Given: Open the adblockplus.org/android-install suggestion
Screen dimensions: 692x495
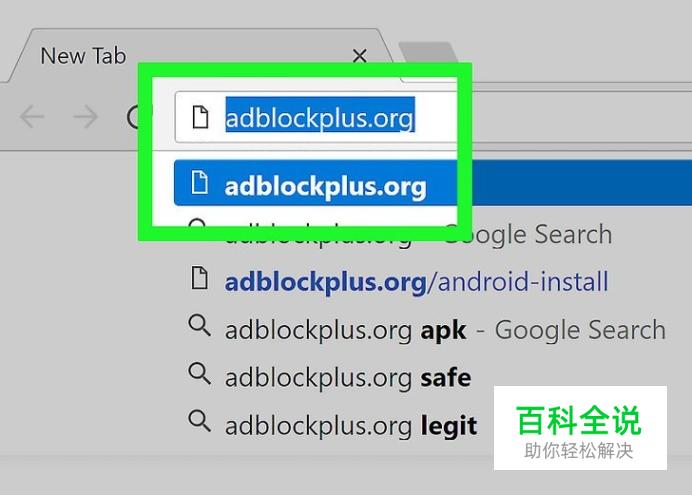Looking at the screenshot, I should pyautogui.click(x=416, y=281).
